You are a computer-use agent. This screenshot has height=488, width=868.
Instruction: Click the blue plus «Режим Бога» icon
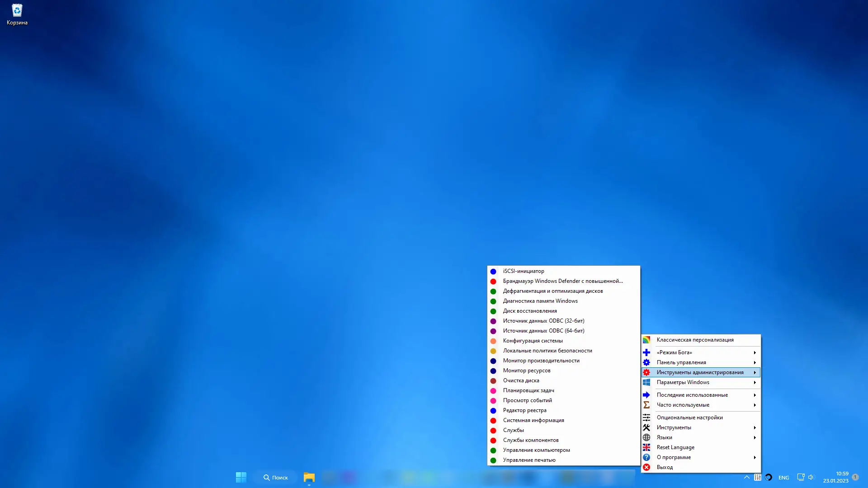[x=646, y=352]
